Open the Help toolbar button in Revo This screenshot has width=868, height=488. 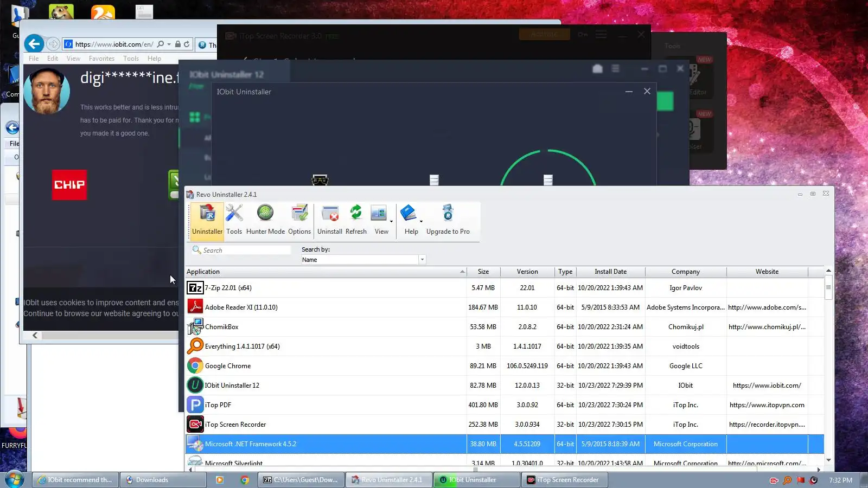coord(410,220)
